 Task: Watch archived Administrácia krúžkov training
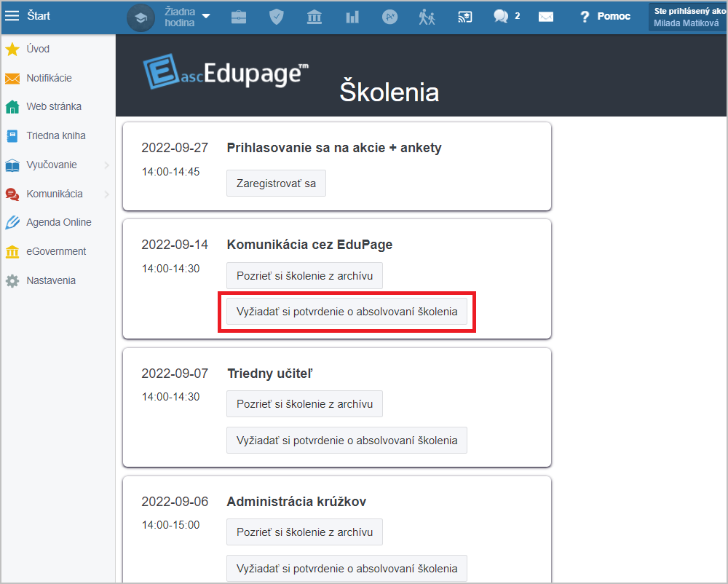click(304, 532)
